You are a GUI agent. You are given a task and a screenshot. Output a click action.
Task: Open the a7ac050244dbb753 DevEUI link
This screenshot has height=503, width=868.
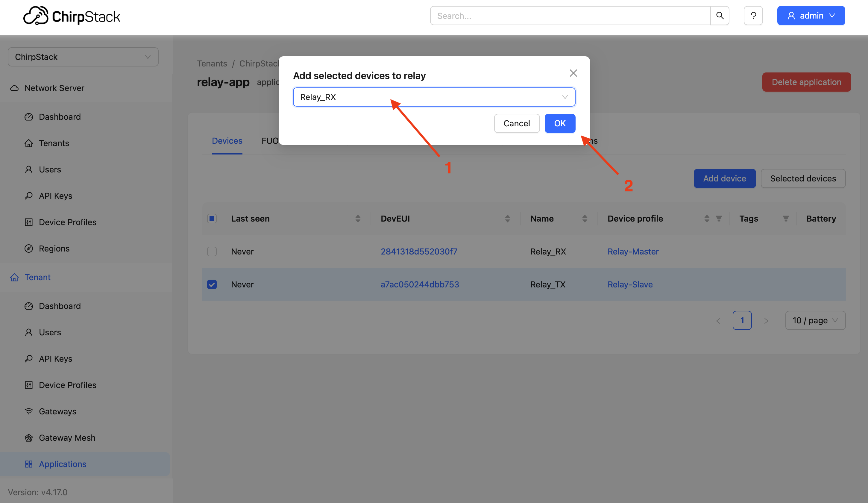[420, 284]
